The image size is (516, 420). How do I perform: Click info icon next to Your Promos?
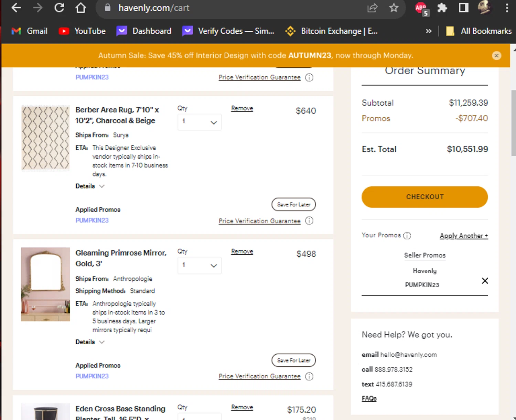pyautogui.click(x=407, y=236)
